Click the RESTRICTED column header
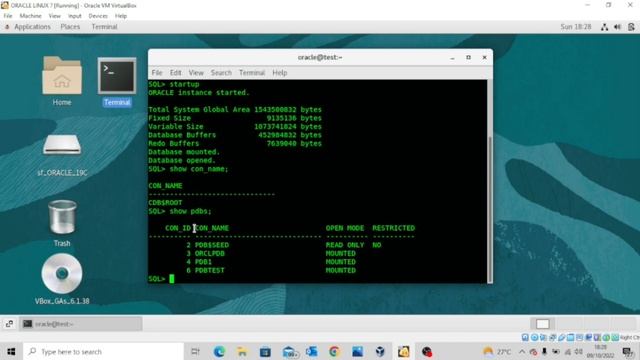Viewport: 640px width, 360px height. click(x=393, y=228)
